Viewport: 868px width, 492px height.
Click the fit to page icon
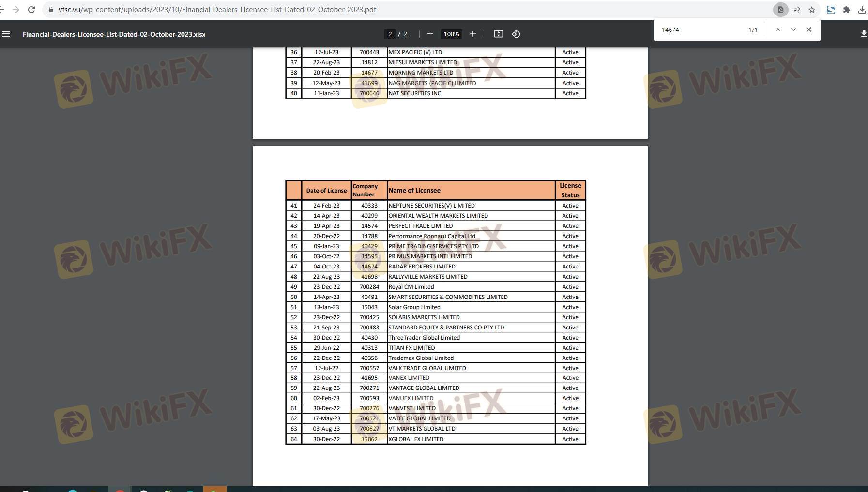(498, 34)
